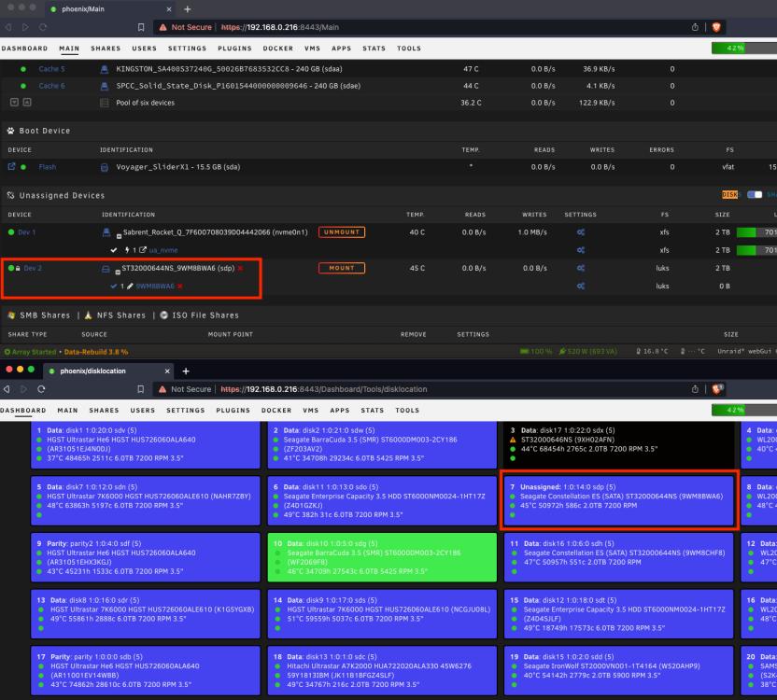Click the green usage bar on the Dev 1 row

tap(756, 232)
